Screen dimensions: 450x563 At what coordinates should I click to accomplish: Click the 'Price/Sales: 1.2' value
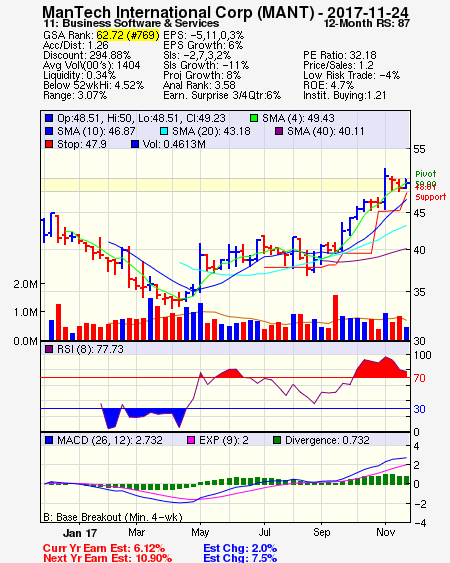coord(338,65)
